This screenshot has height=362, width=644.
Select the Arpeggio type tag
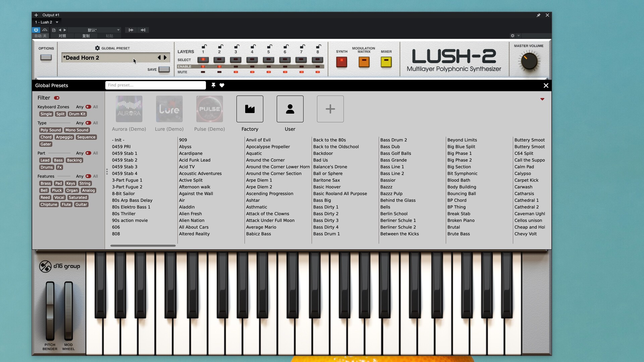click(64, 137)
